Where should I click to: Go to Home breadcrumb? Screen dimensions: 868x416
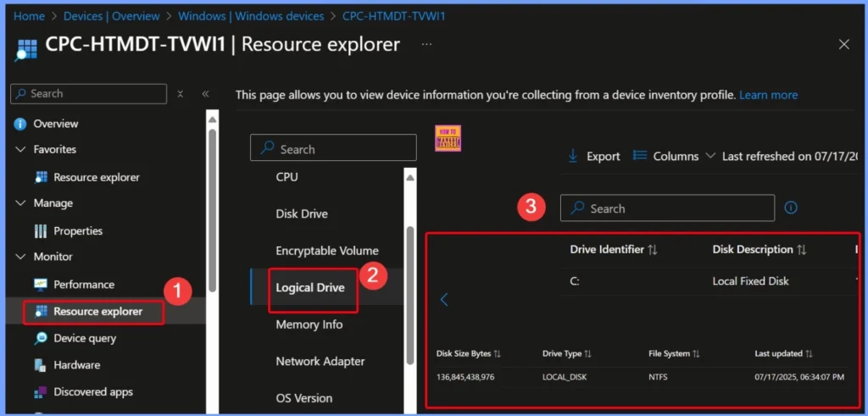coord(29,16)
